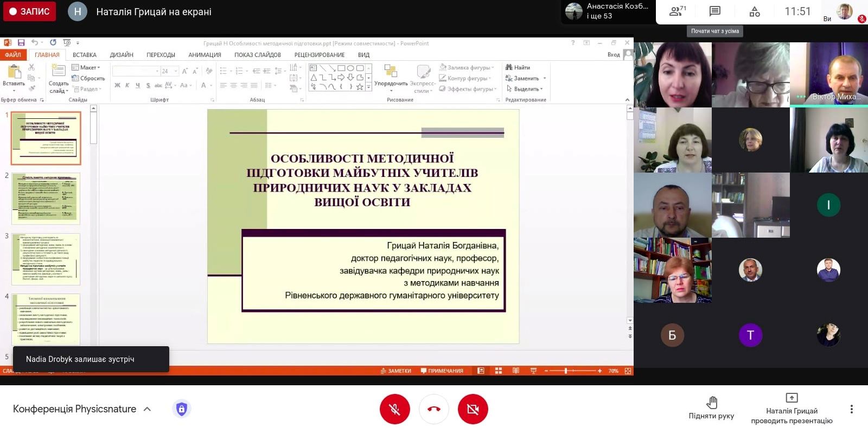Switch to the ВИД tab
This screenshot has height=433, width=868.
pos(363,55)
